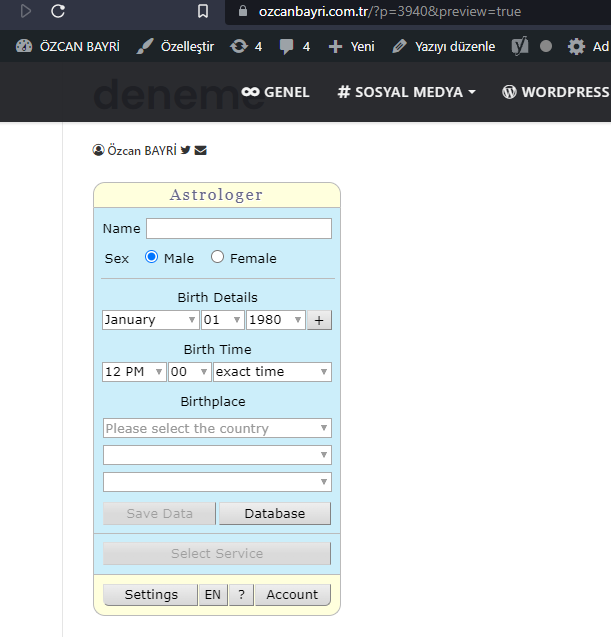
Task: Click the plus icon beside Yeni
Action: [x=336, y=46]
